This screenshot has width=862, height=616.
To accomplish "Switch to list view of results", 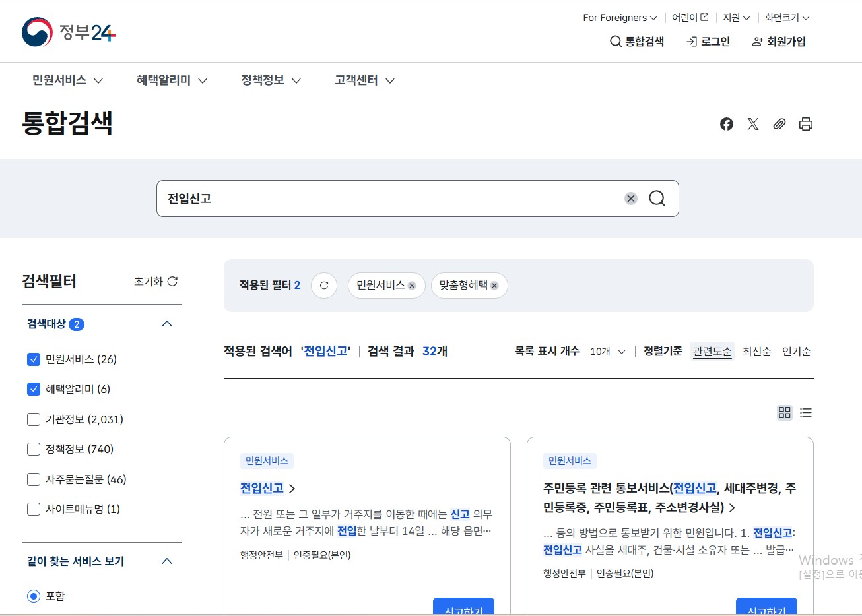I will (x=806, y=412).
